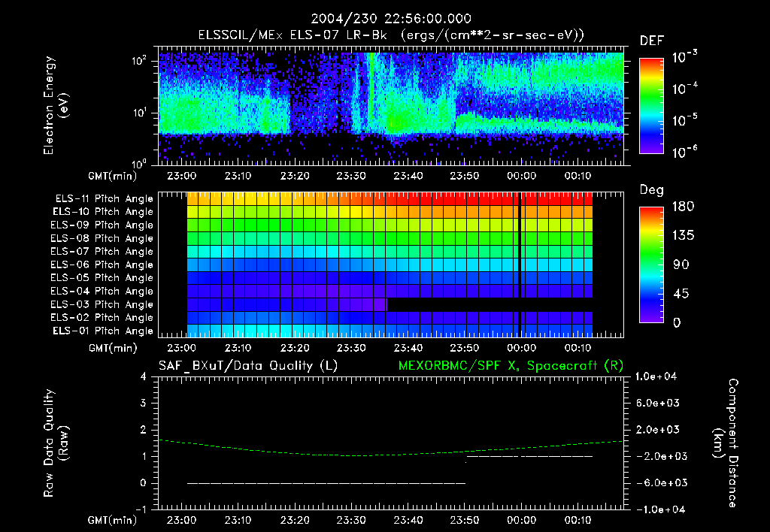This screenshot has width=770, height=532.
Task: Click the 10^-5 value on the DEF color bar
Action: [x=685, y=120]
